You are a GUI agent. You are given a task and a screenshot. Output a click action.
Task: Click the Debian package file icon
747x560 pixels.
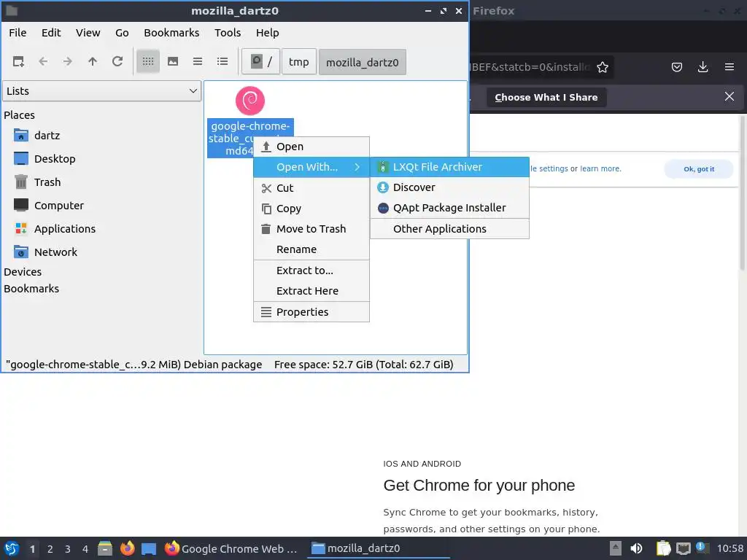(250, 101)
